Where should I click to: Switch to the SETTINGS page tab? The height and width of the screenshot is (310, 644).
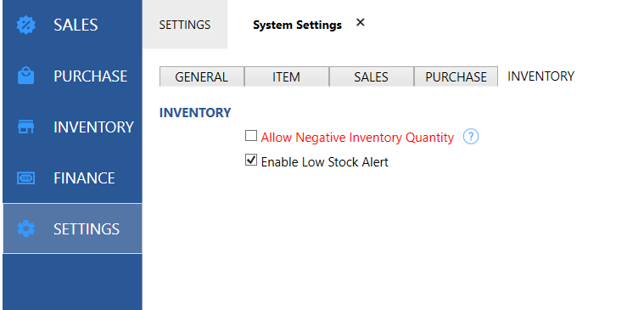pos(185,25)
